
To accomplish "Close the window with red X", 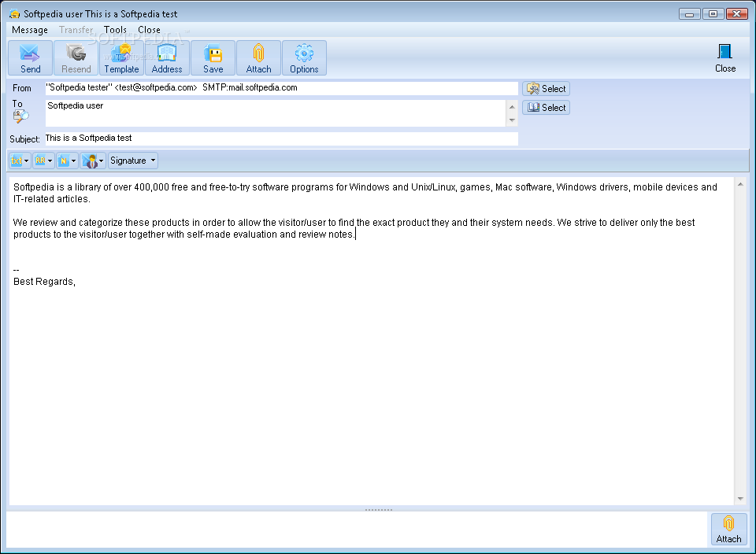I will (737, 14).
